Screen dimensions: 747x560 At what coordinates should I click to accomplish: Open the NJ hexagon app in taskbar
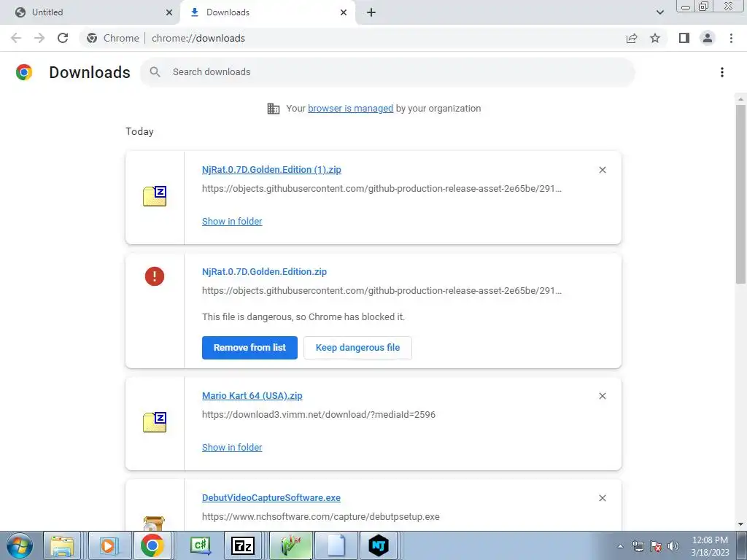pyautogui.click(x=379, y=546)
